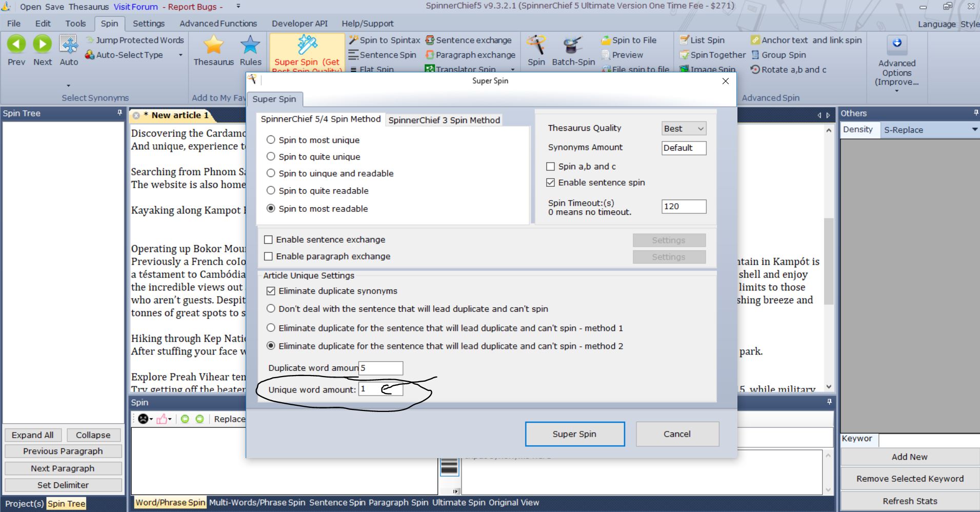Click the green Prev arrow icon
980x512 pixels.
[16, 44]
